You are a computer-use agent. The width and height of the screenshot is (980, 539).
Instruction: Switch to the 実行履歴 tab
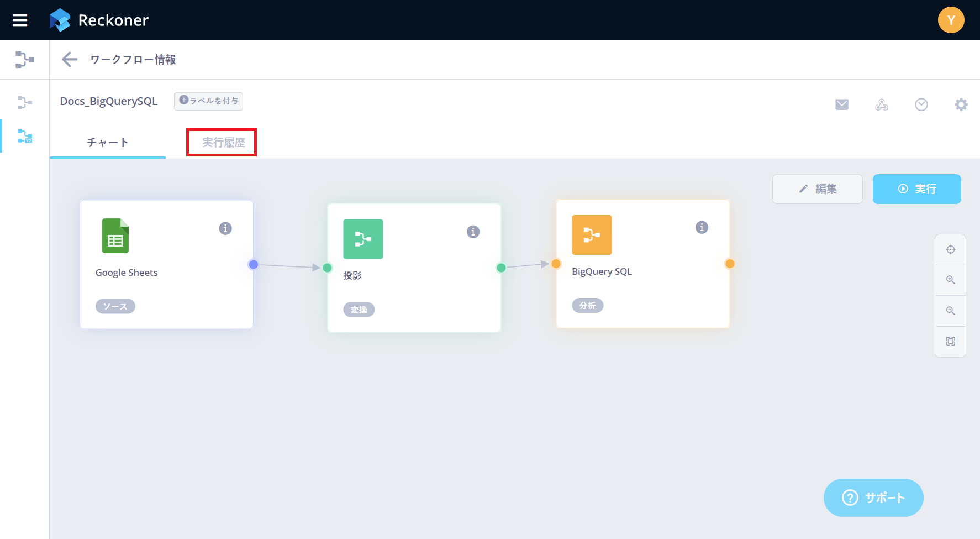point(223,143)
